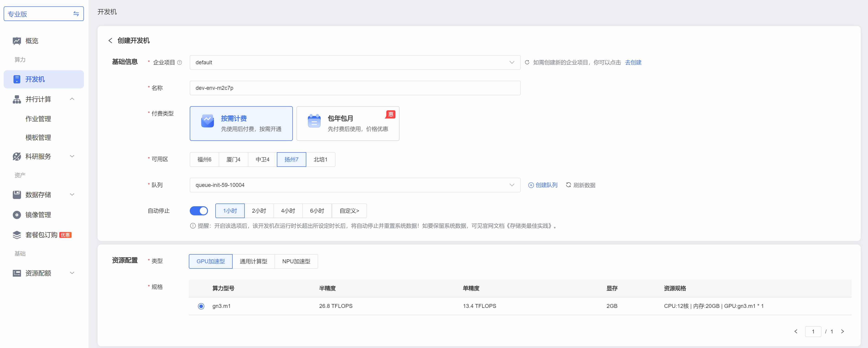Click the red 惠 discount badge
This screenshot has width=868, height=348.
[x=390, y=114]
